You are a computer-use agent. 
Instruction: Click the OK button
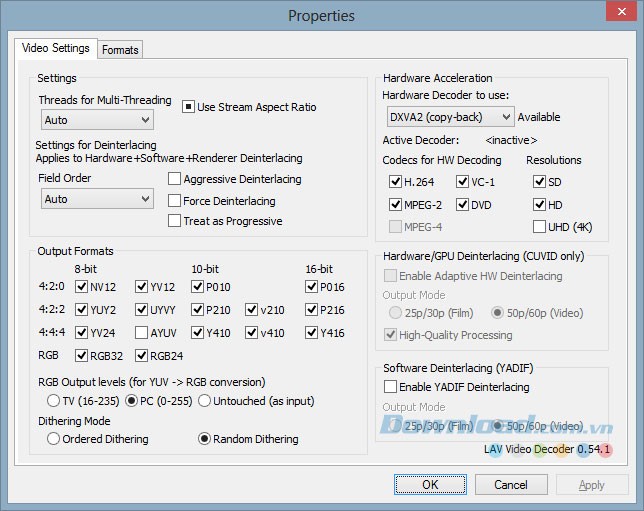coord(429,485)
